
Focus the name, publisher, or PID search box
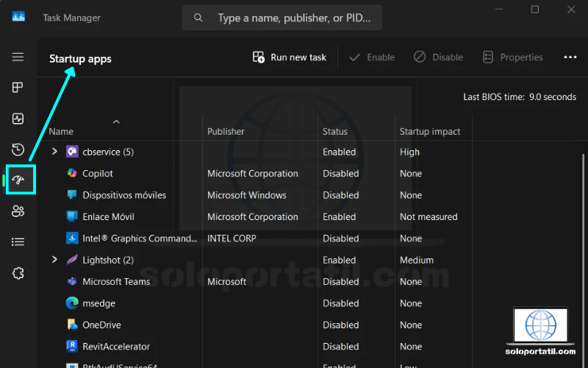(282, 18)
